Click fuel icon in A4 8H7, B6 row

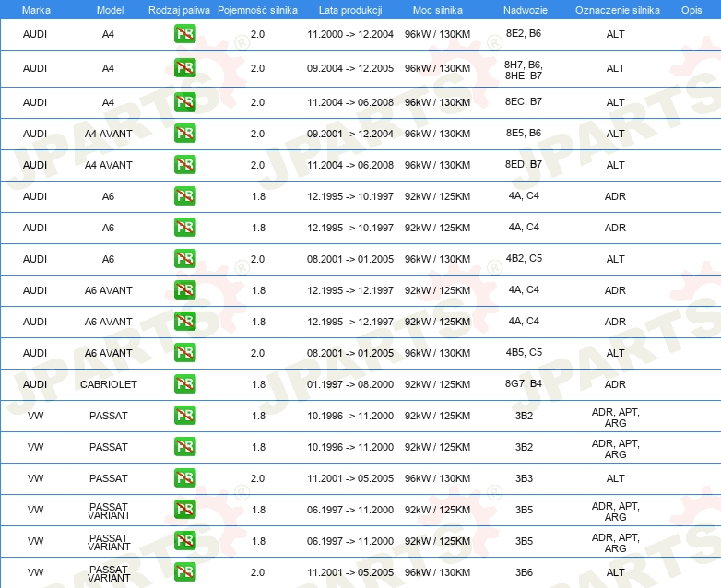tap(184, 67)
